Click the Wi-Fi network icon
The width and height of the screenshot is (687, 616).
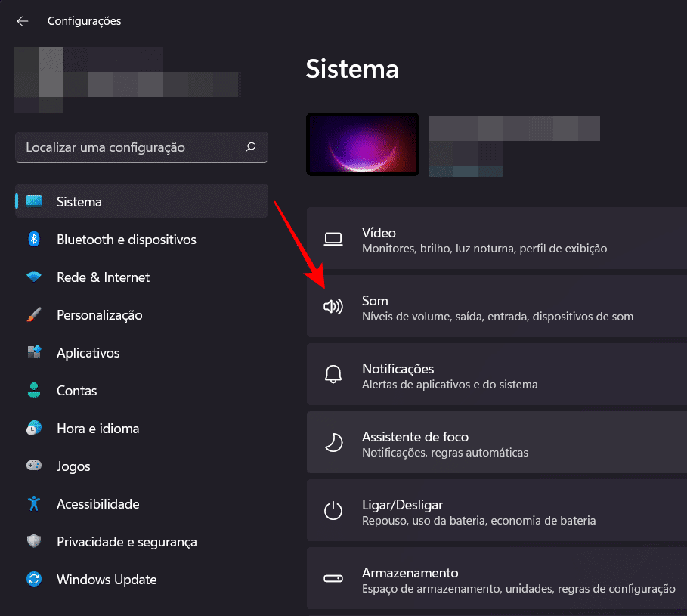tap(34, 277)
